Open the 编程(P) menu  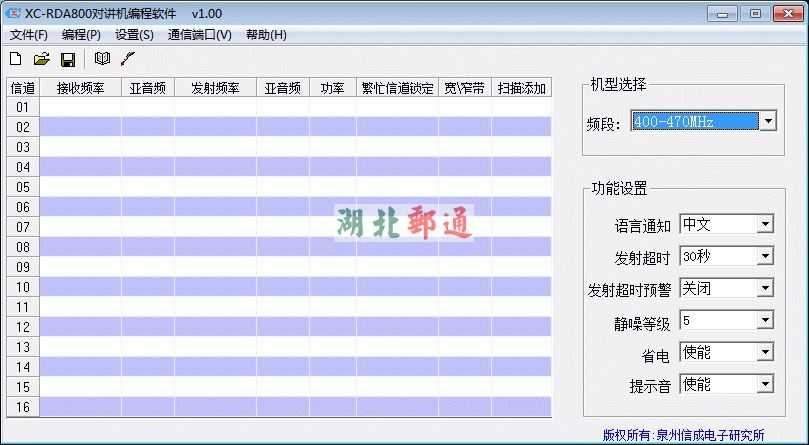point(81,35)
